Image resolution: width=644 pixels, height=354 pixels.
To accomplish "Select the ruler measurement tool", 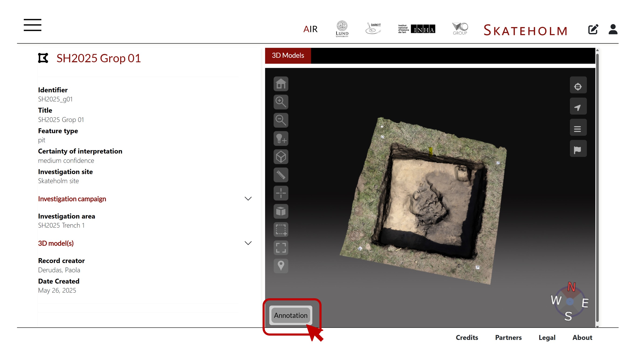I will tap(281, 175).
